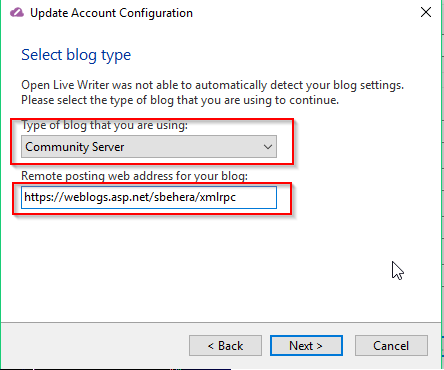Click the gray footer strip beside Back button
Image resolution: width=444 pixels, height=370 pixels.
coord(95,345)
